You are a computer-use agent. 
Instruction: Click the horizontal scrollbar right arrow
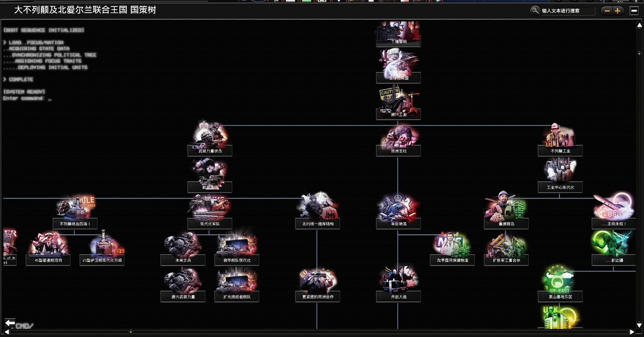632,332
